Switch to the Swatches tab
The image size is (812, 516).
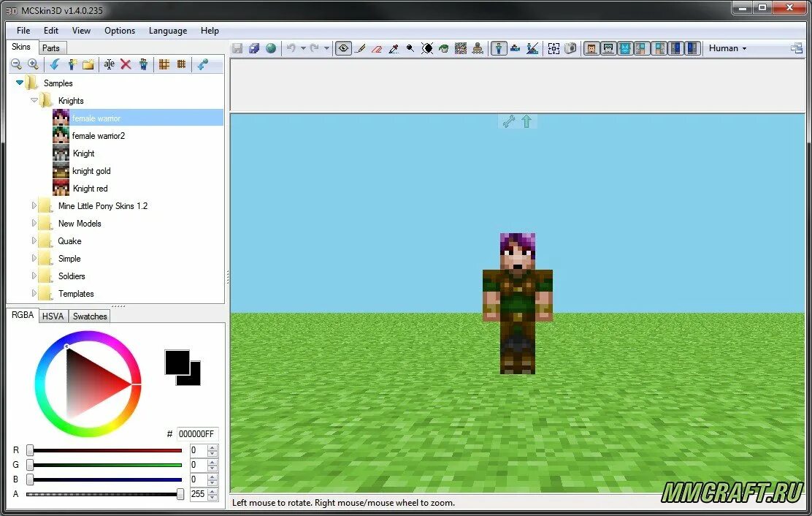click(x=90, y=316)
